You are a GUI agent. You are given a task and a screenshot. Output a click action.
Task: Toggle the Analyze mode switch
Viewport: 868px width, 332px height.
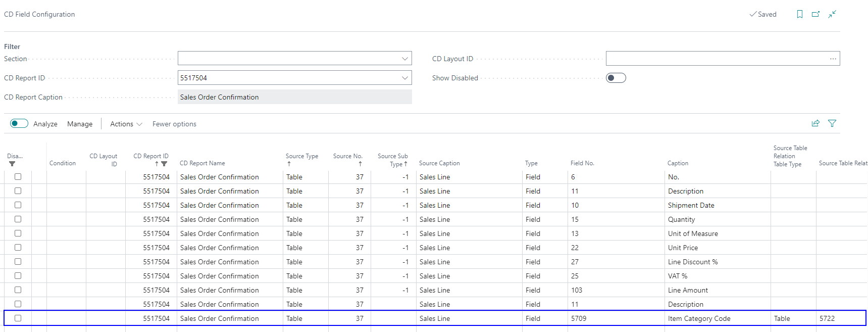19,124
